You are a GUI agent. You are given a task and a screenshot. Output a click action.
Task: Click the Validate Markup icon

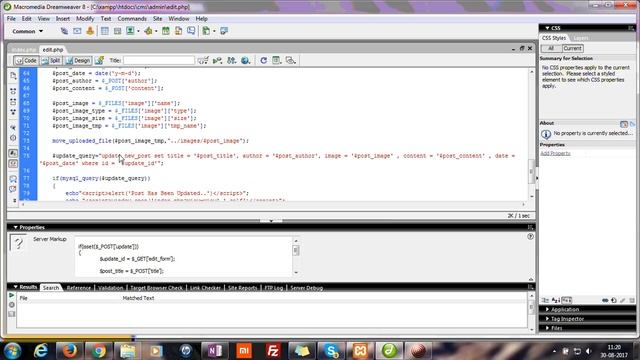point(217,60)
